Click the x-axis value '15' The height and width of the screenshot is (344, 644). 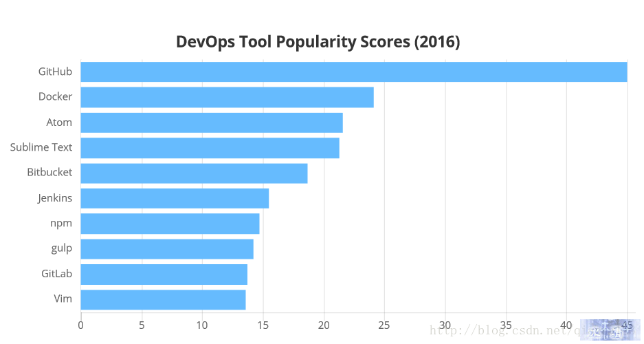coord(263,325)
